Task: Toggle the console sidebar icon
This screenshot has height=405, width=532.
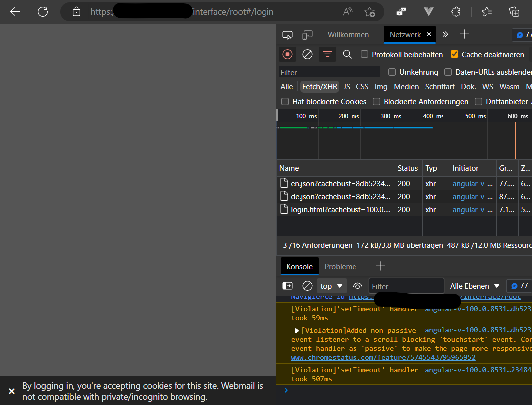Action: pos(287,286)
